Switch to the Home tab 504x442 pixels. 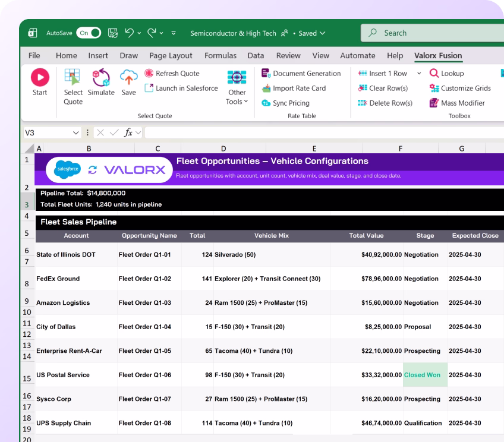pyautogui.click(x=66, y=56)
